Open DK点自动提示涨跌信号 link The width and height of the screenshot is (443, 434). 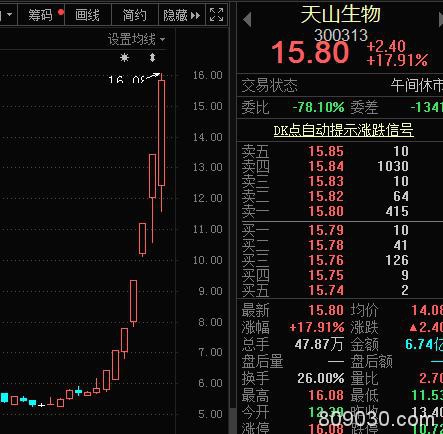[x=343, y=130]
